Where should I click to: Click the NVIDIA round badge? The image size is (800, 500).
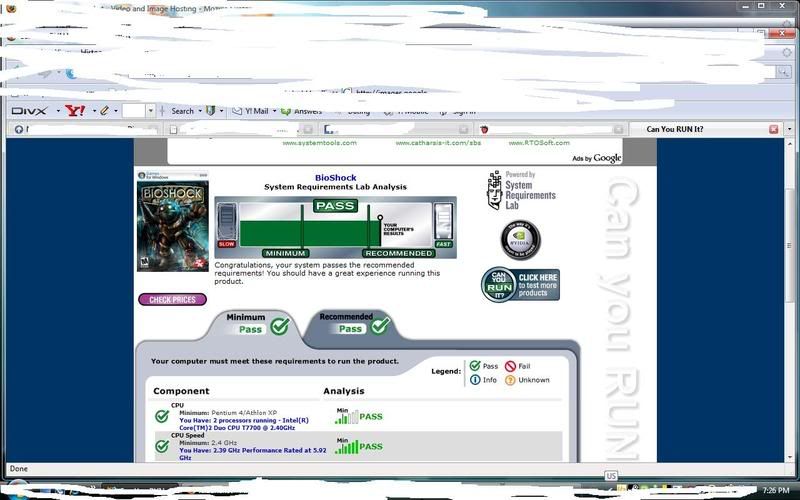click(x=520, y=240)
